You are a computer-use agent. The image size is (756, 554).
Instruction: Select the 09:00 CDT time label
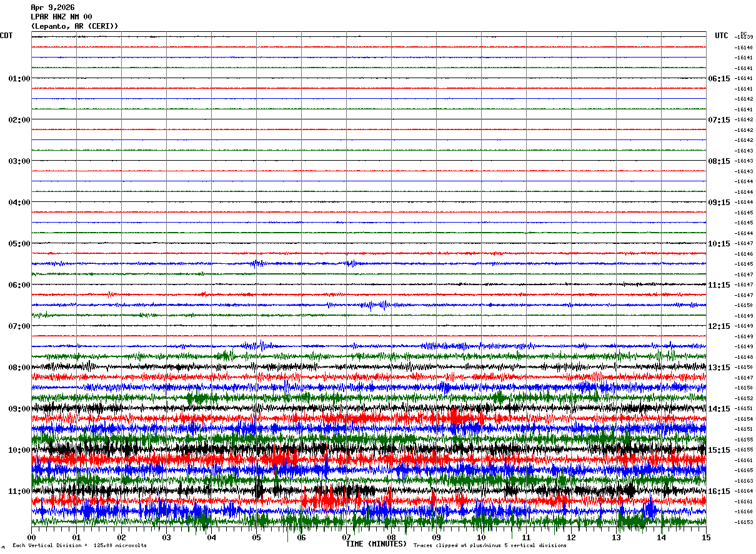[19, 409]
